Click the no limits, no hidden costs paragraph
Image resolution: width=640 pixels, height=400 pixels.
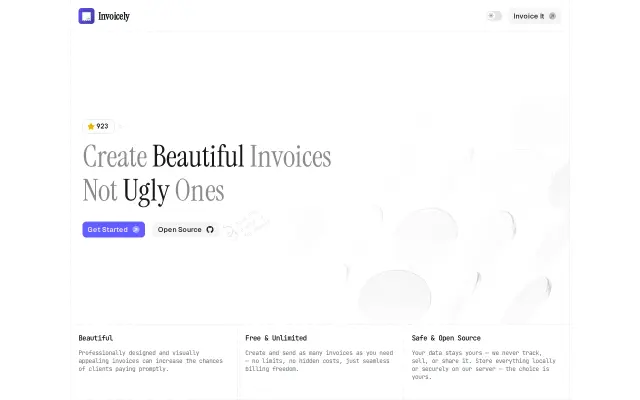tap(319, 361)
